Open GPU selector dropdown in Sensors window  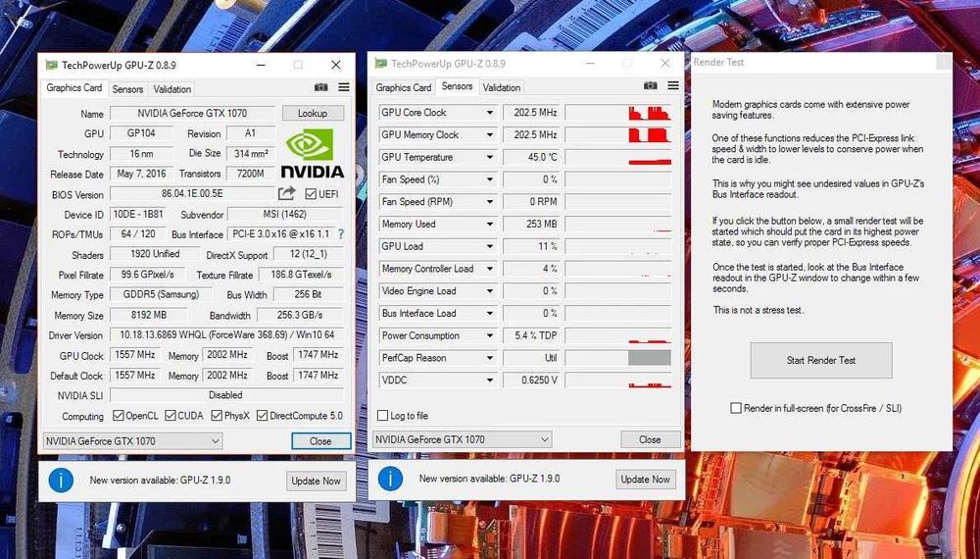(462, 439)
